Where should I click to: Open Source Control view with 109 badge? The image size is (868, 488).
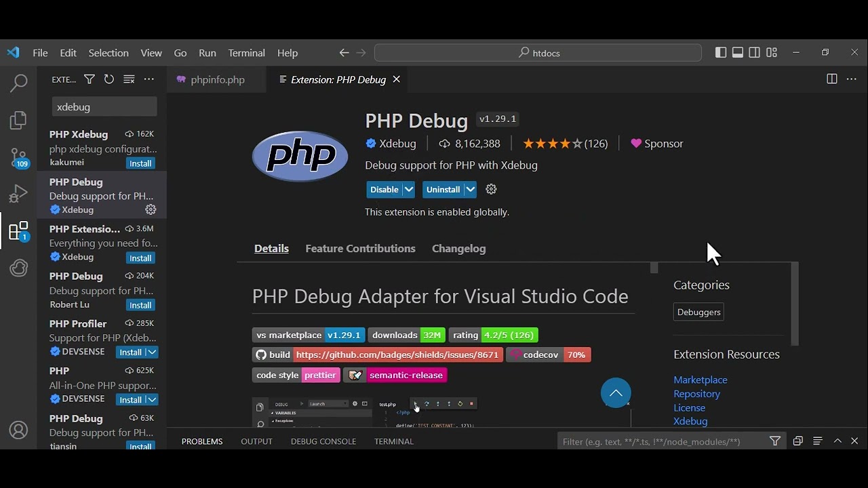tap(18, 158)
